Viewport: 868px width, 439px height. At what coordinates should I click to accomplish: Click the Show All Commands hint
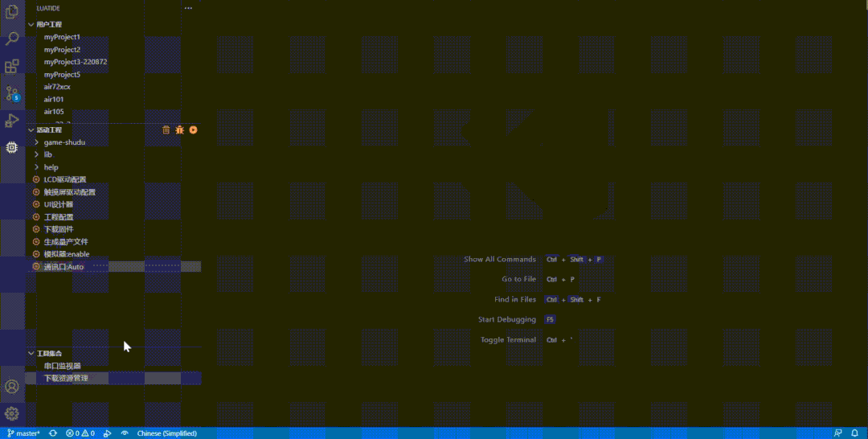pyautogui.click(x=500, y=259)
